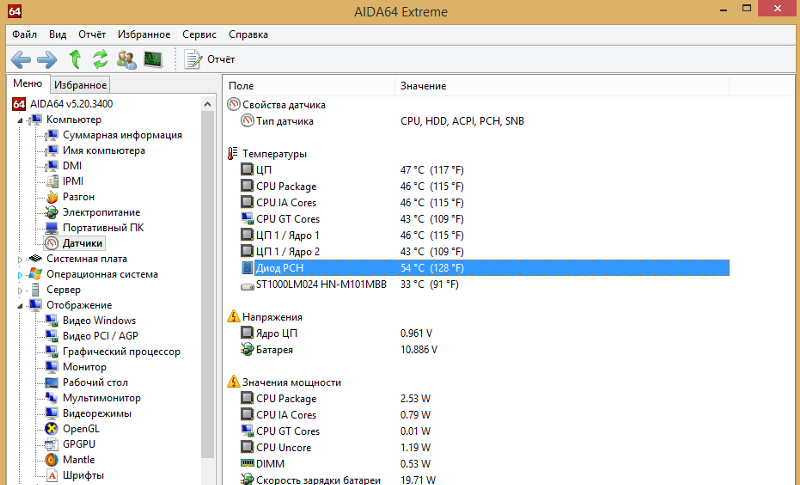
Task: Click the Напряжения warning icon
Action: [234, 316]
